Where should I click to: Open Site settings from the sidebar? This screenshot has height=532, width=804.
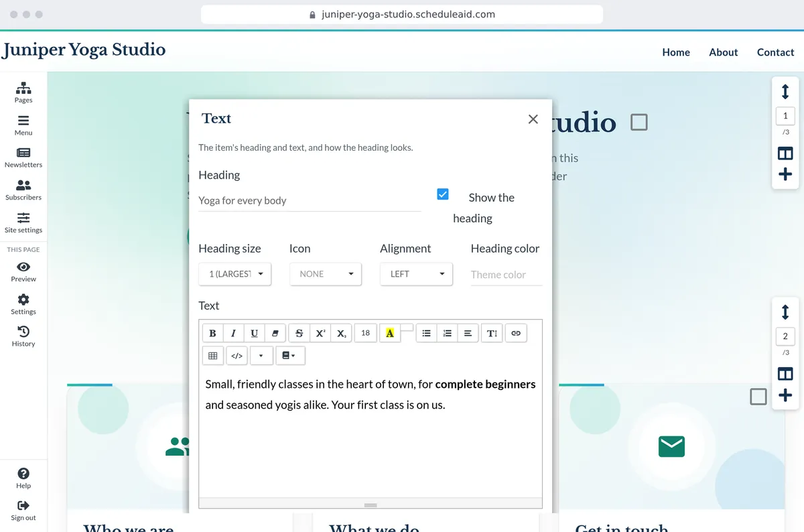(23, 222)
